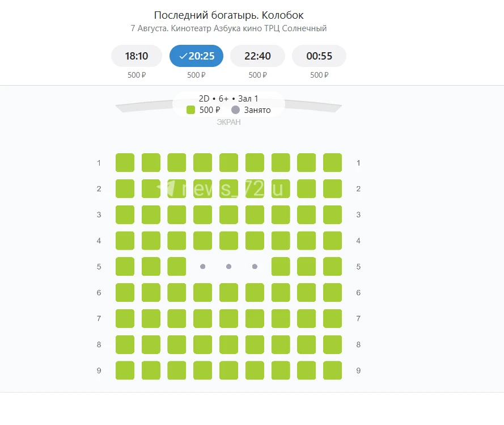Image resolution: width=504 pixels, height=425 pixels.
Task: Choose the 00:55 late showtime
Action: 319,56
